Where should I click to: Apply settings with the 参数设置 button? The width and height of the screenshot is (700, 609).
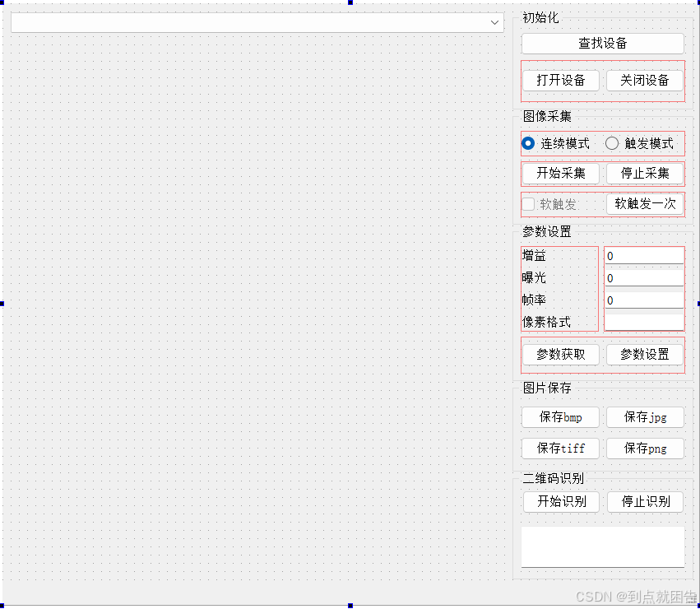(645, 354)
